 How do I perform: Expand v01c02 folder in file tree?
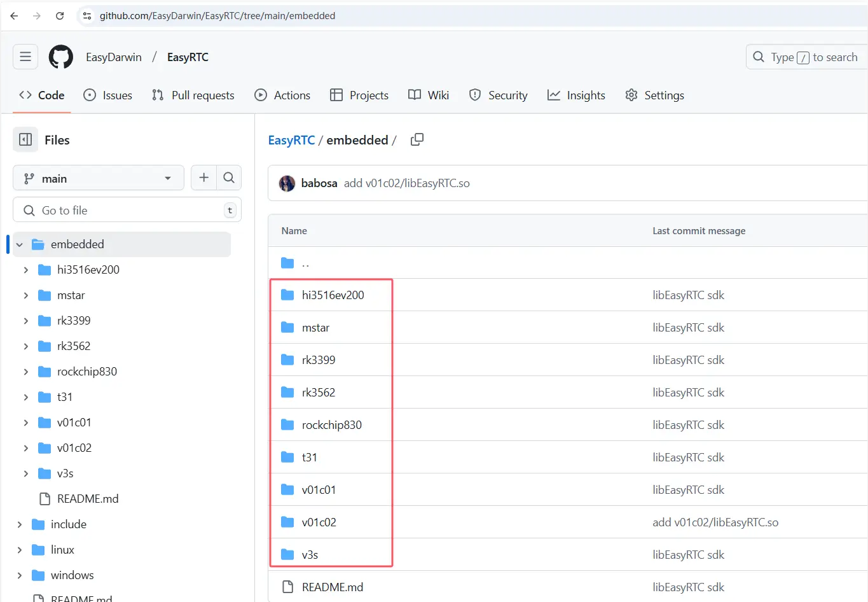(x=25, y=448)
